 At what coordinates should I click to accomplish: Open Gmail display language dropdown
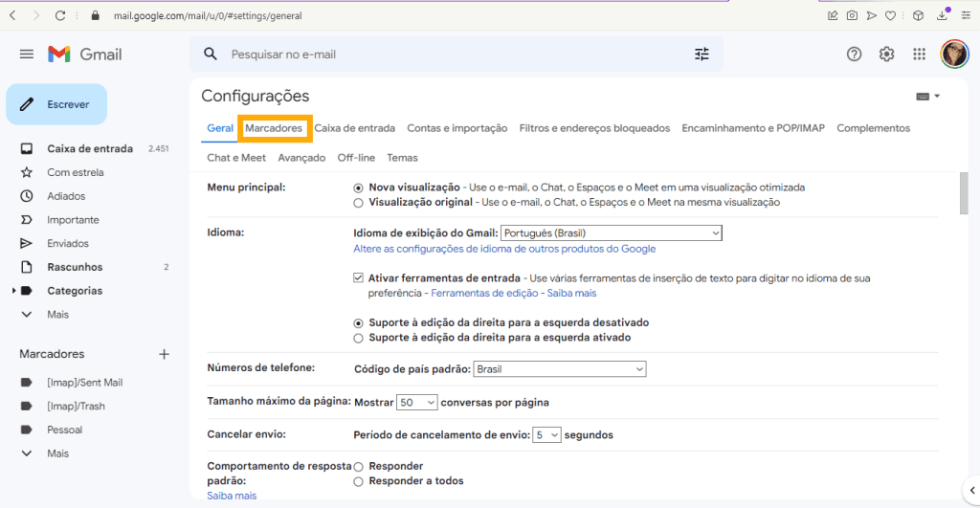[612, 233]
